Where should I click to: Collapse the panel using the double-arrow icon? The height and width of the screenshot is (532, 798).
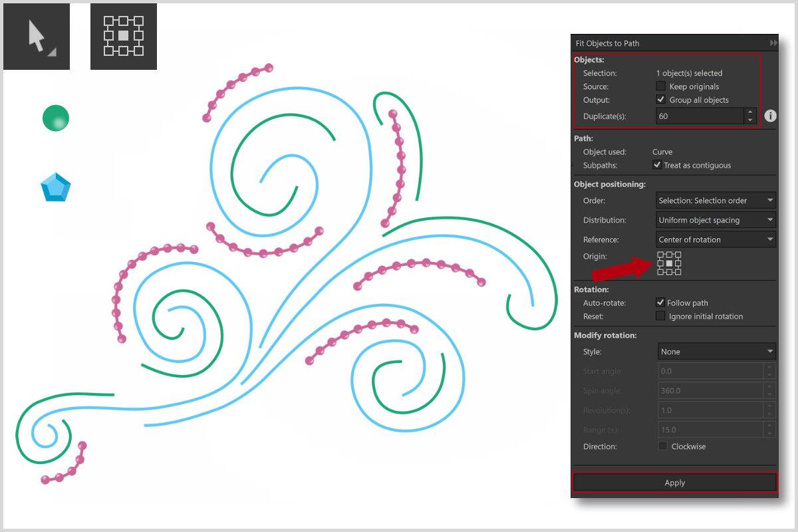point(773,43)
